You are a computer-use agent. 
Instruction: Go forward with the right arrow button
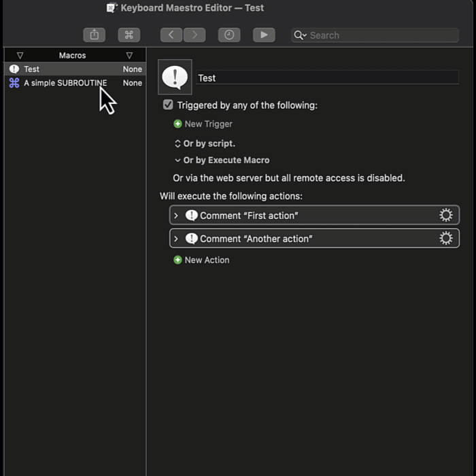(x=194, y=35)
